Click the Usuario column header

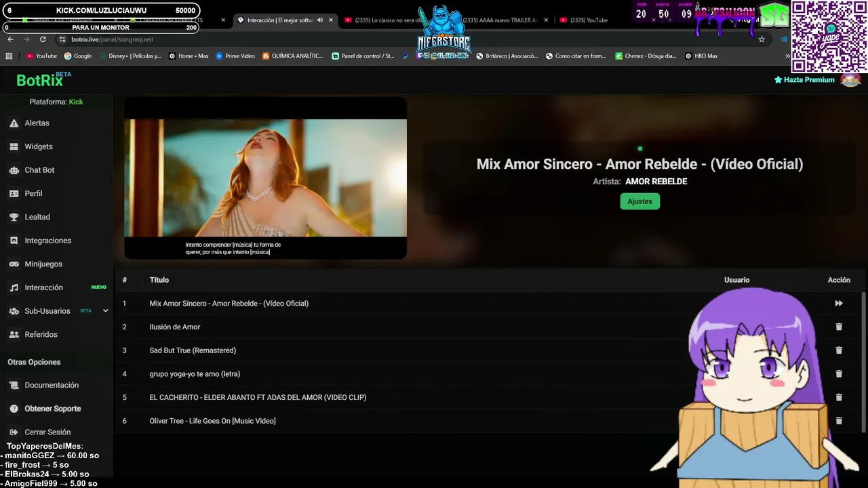[736, 280]
